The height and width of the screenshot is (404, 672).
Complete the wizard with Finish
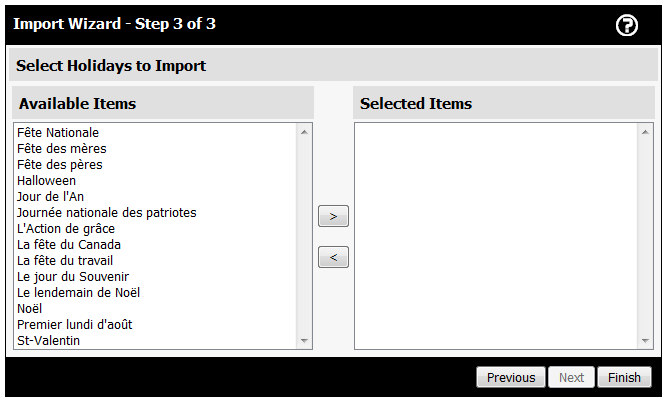point(624,377)
